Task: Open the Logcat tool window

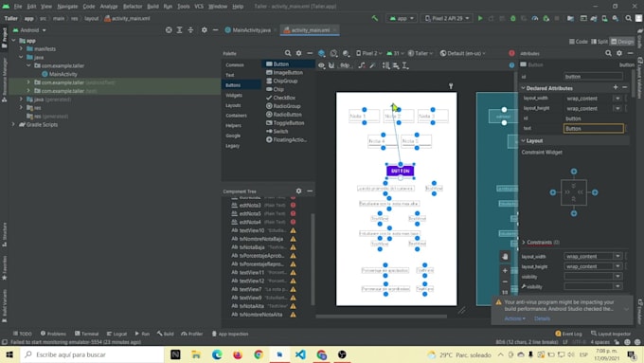Action: (117, 334)
